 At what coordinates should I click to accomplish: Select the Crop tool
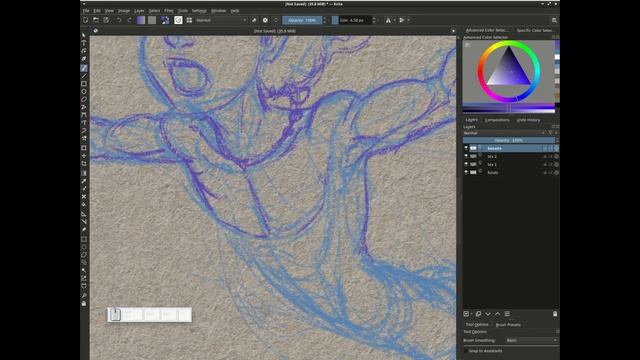(84, 164)
